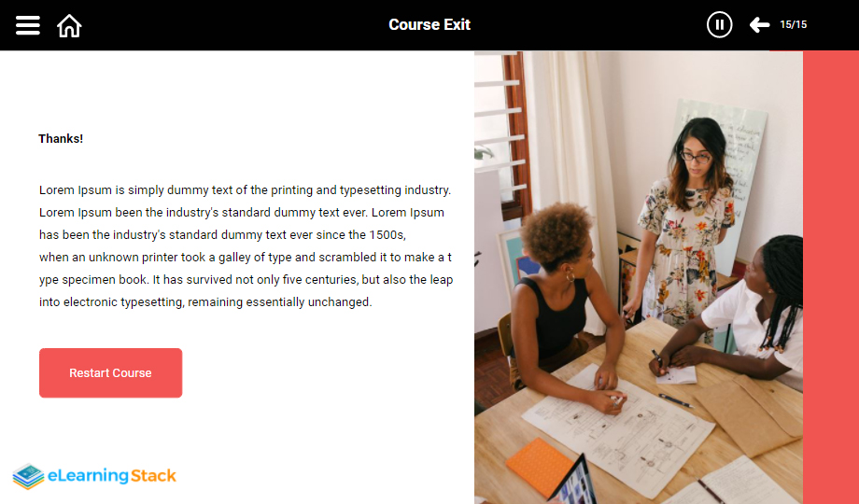The image size is (859, 504).
Task: Click the Lorem Ipsum paragraph text
Action: tap(245, 245)
